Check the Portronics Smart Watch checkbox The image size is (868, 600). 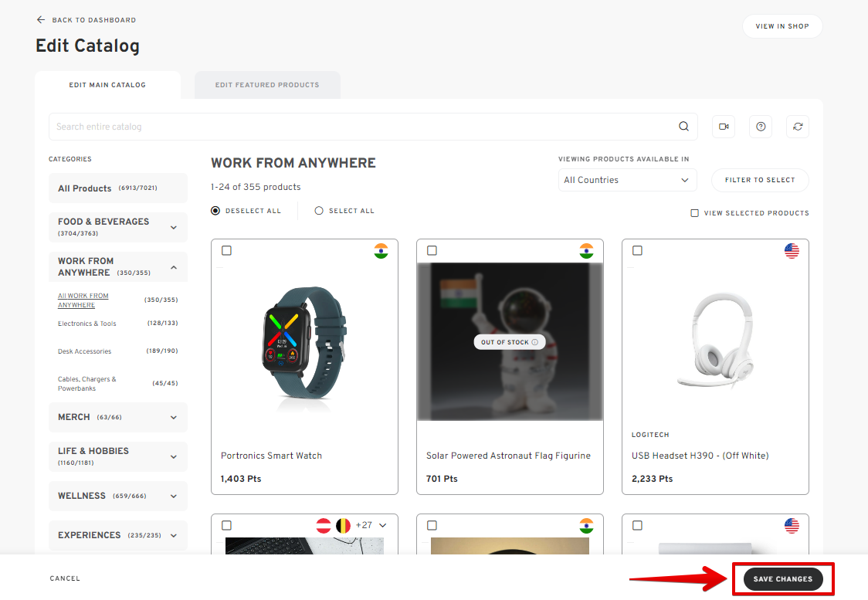(226, 251)
